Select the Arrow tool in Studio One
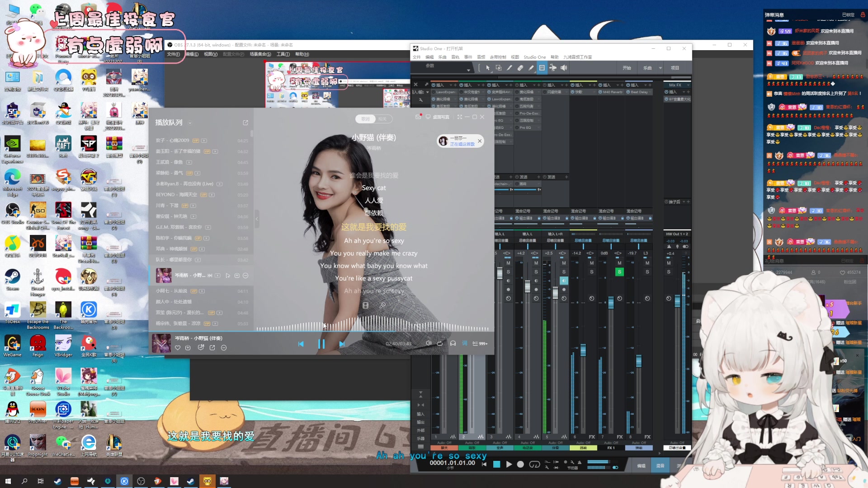868x488 pixels. click(487, 68)
